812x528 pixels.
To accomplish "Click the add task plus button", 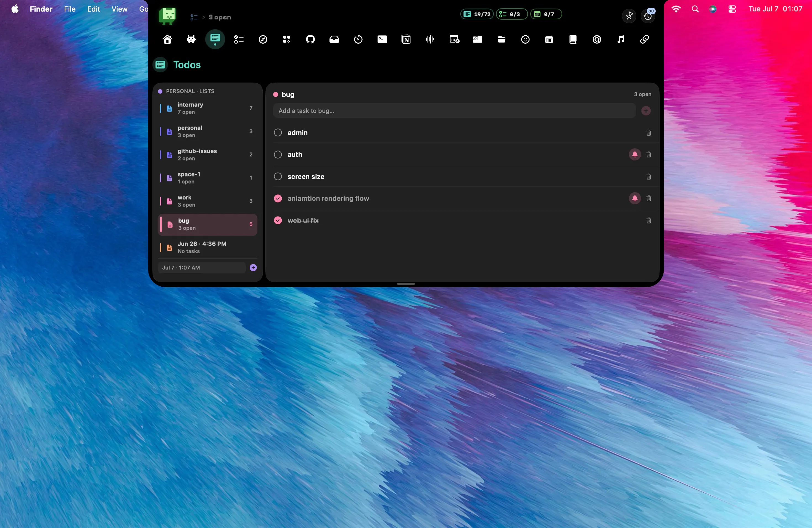I will coord(646,111).
